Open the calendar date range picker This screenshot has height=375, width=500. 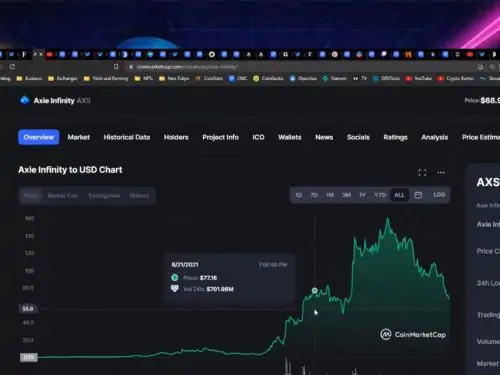418,195
